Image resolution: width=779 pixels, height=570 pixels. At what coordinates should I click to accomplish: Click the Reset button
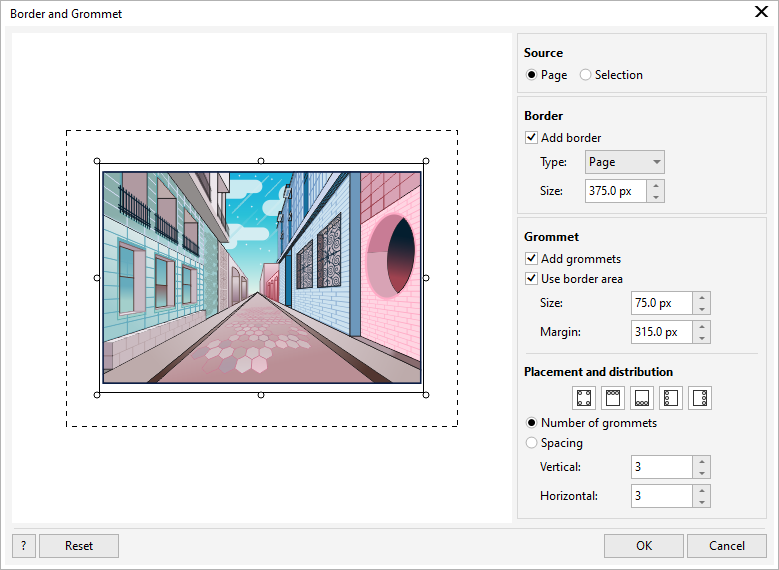pyautogui.click(x=79, y=546)
